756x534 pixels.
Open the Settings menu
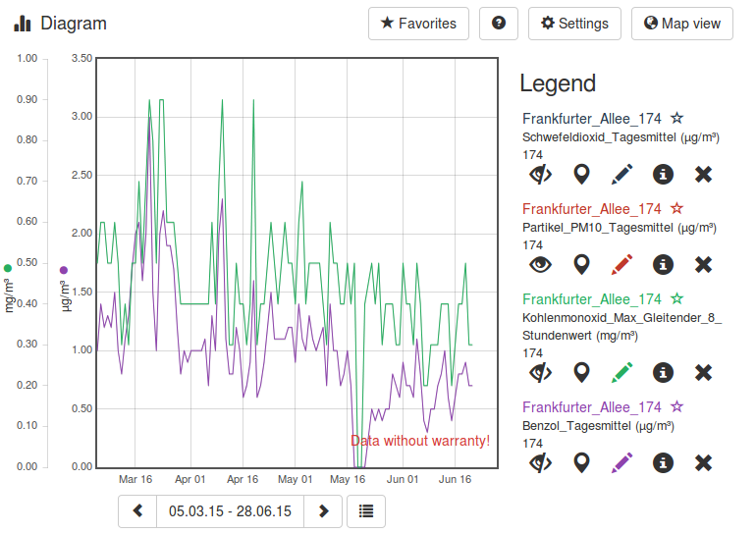click(574, 24)
